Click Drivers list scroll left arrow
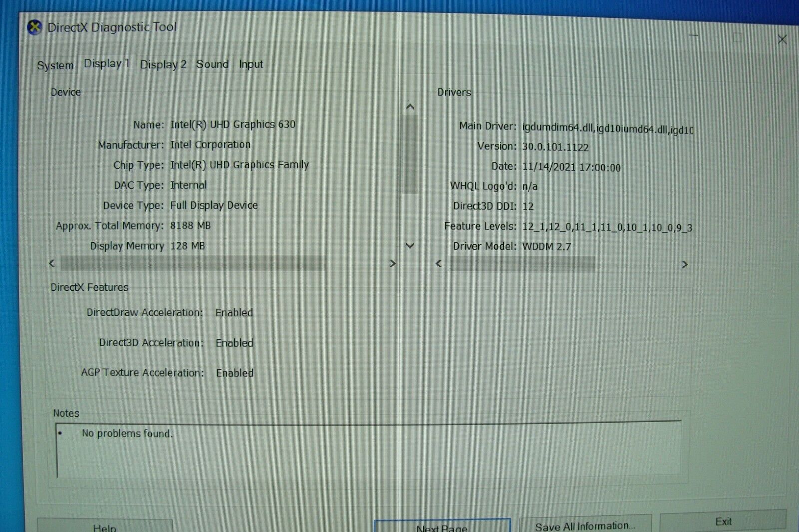 click(439, 264)
